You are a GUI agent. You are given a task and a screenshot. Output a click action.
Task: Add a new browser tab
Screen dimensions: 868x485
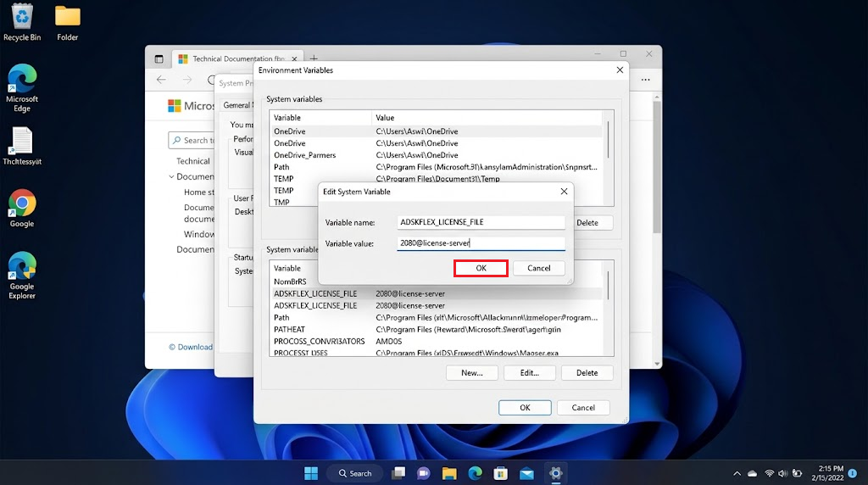click(314, 59)
